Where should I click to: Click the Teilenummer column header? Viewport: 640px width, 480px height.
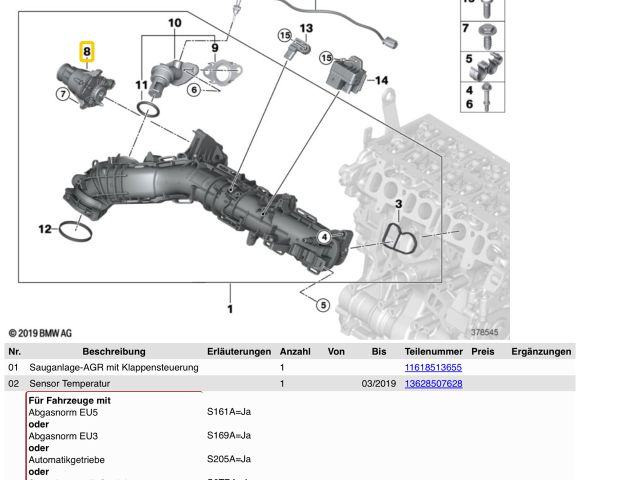[433, 352]
